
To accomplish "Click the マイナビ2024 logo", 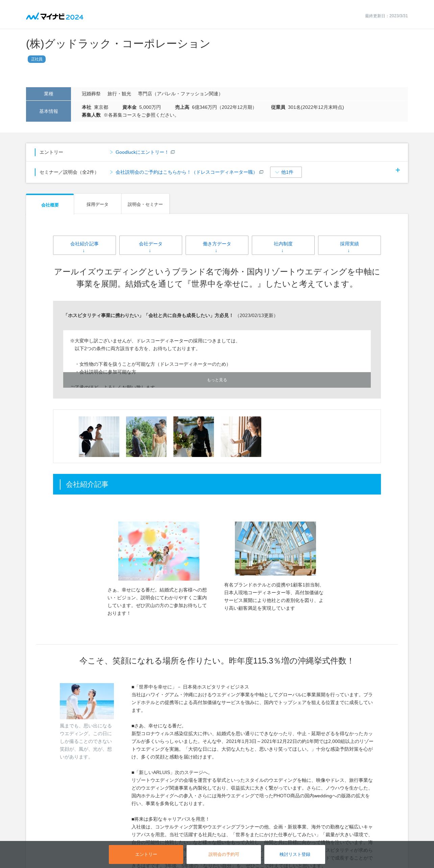I will click(x=55, y=16).
